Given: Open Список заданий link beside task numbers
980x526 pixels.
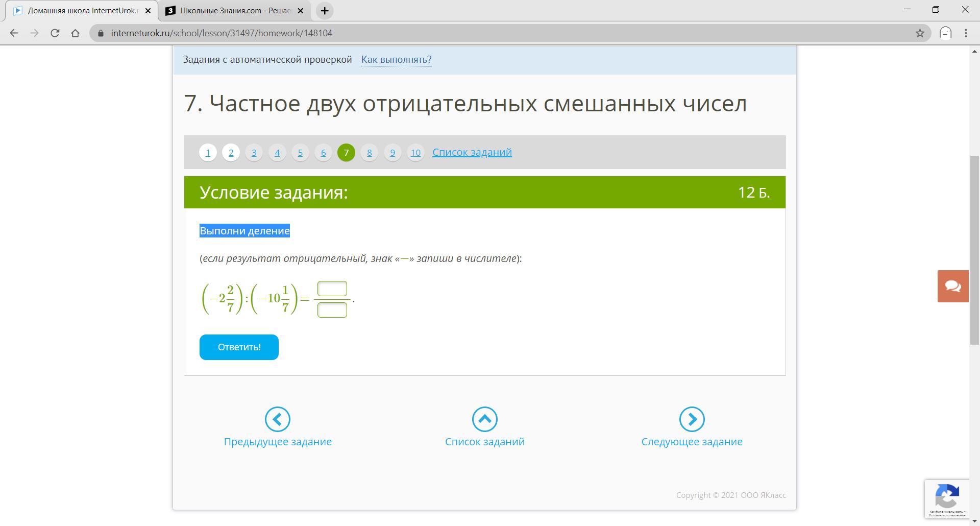Looking at the screenshot, I should click(x=472, y=152).
